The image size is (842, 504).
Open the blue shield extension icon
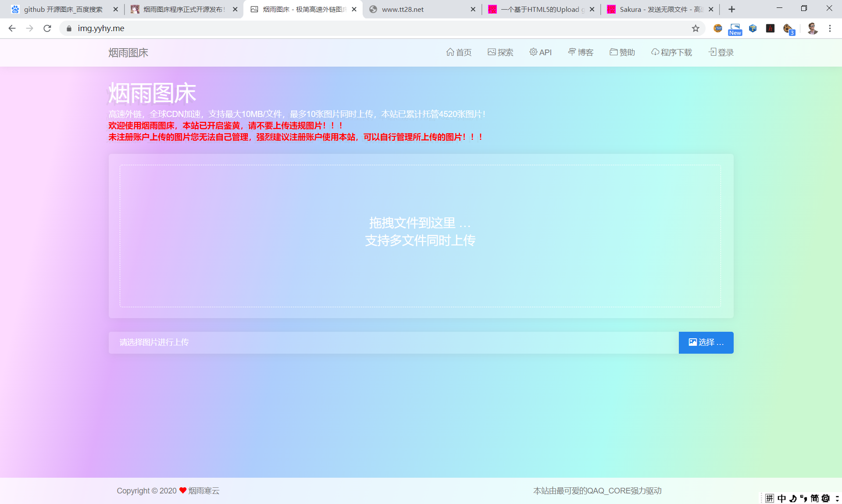[x=753, y=28]
